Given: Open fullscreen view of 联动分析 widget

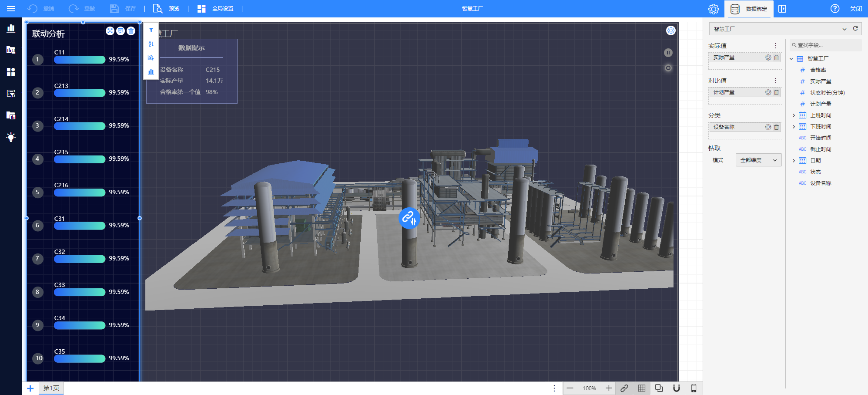Looking at the screenshot, I should [x=110, y=31].
